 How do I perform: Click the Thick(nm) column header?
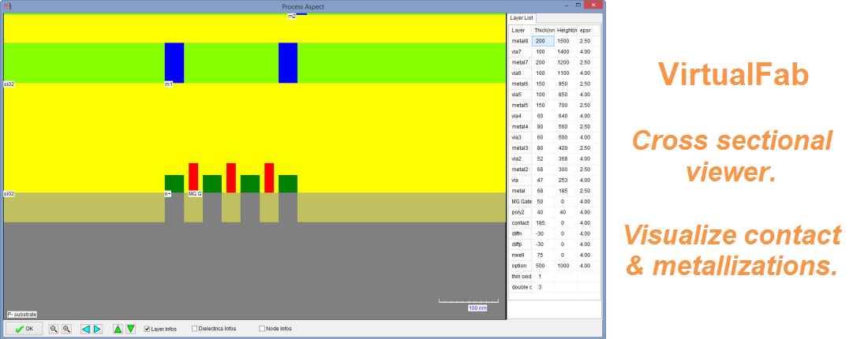pyautogui.click(x=543, y=31)
